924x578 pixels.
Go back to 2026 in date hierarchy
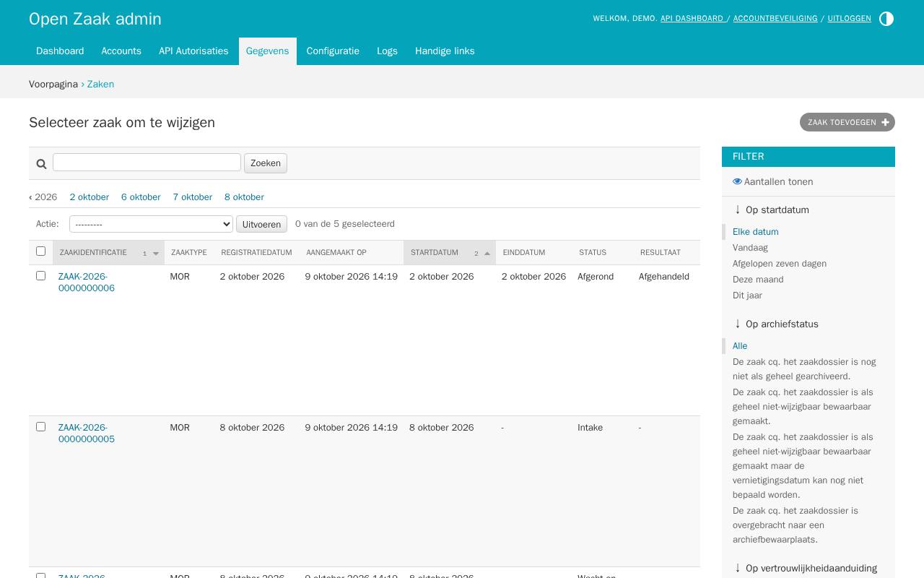(x=43, y=197)
